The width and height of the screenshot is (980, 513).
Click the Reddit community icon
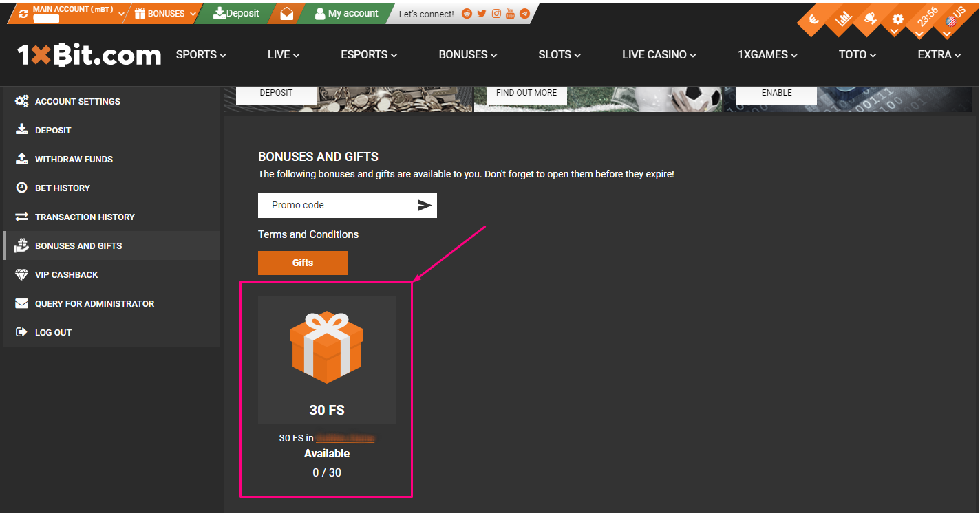point(467,13)
